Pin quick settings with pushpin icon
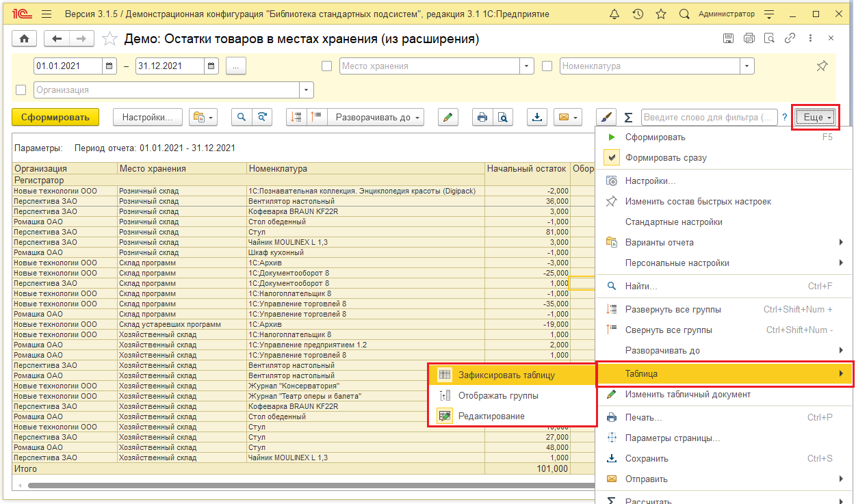 tap(822, 66)
